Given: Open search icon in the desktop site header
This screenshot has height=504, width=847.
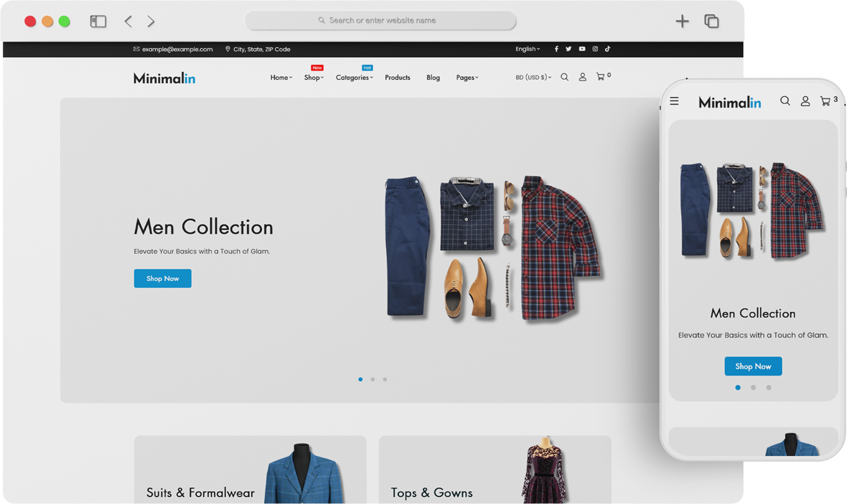Looking at the screenshot, I should pos(565,77).
